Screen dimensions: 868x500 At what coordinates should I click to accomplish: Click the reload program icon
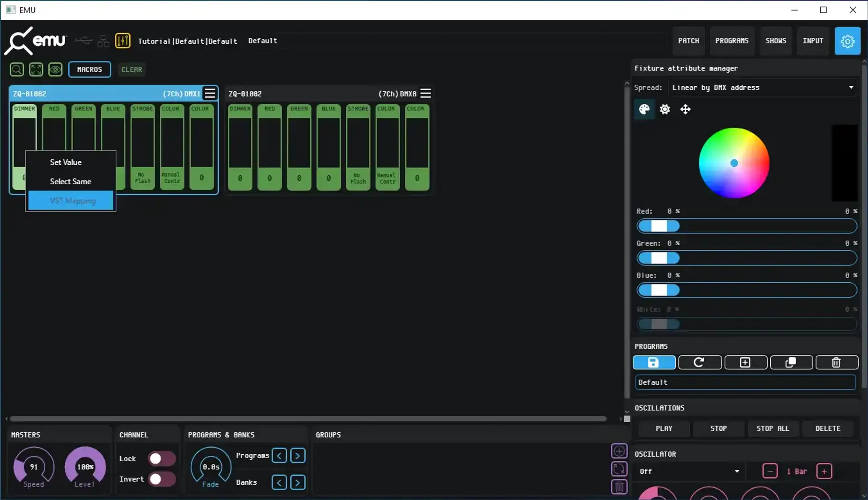coord(699,362)
